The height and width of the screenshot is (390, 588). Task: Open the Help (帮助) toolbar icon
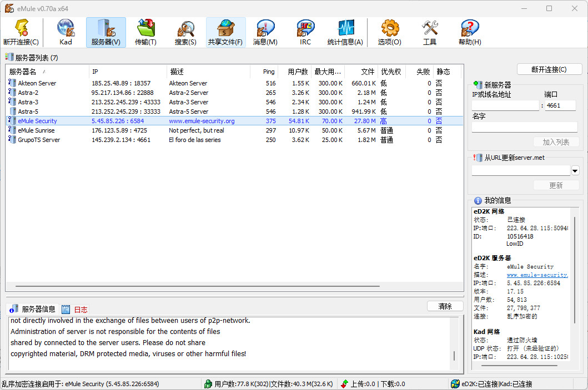coord(470,32)
